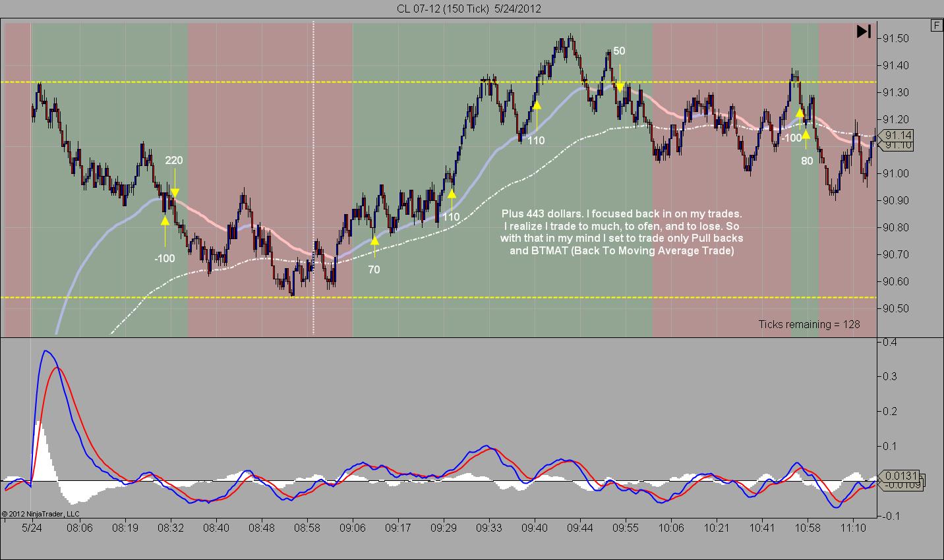Click the 91.50 price axis label
The height and width of the screenshot is (560, 944).
pos(896,38)
